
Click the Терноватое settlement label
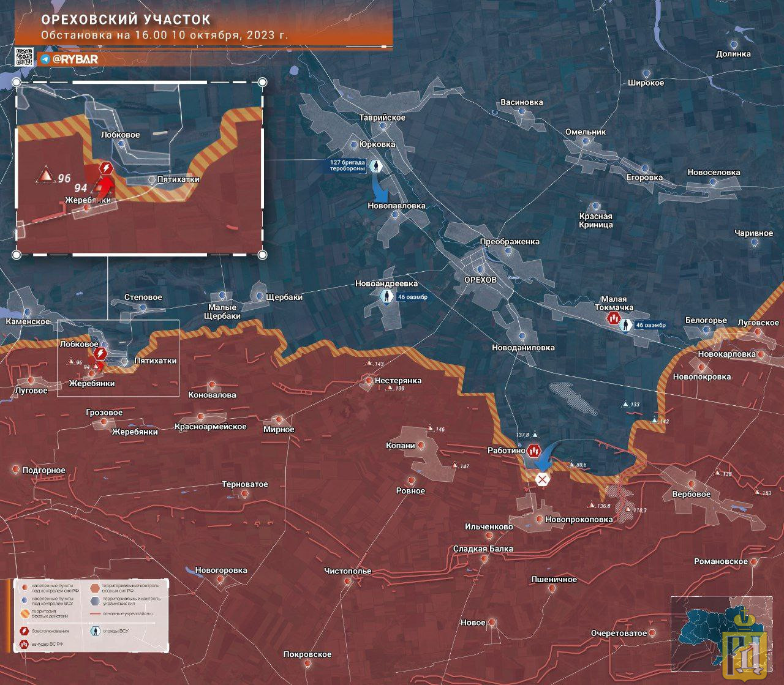[x=245, y=484]
